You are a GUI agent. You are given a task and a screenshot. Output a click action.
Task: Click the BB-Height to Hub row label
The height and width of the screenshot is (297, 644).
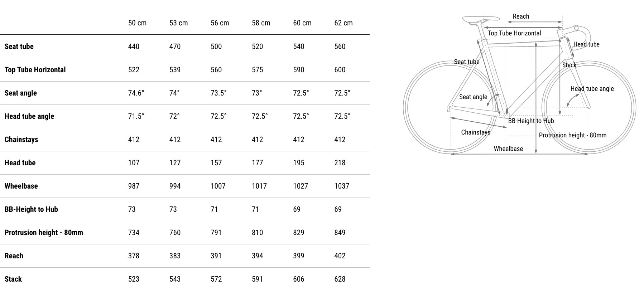click(x=31, y=209)
